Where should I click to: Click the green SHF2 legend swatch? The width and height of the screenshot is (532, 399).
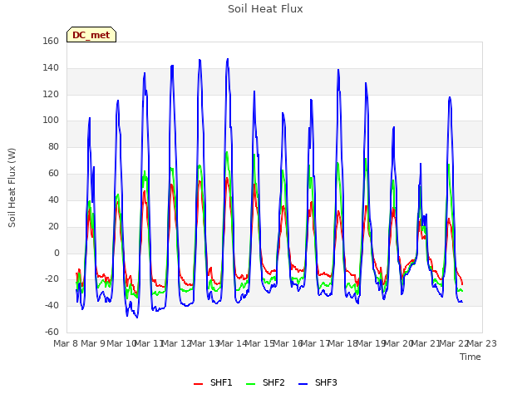pyautogui.click(x=250, y=384)
